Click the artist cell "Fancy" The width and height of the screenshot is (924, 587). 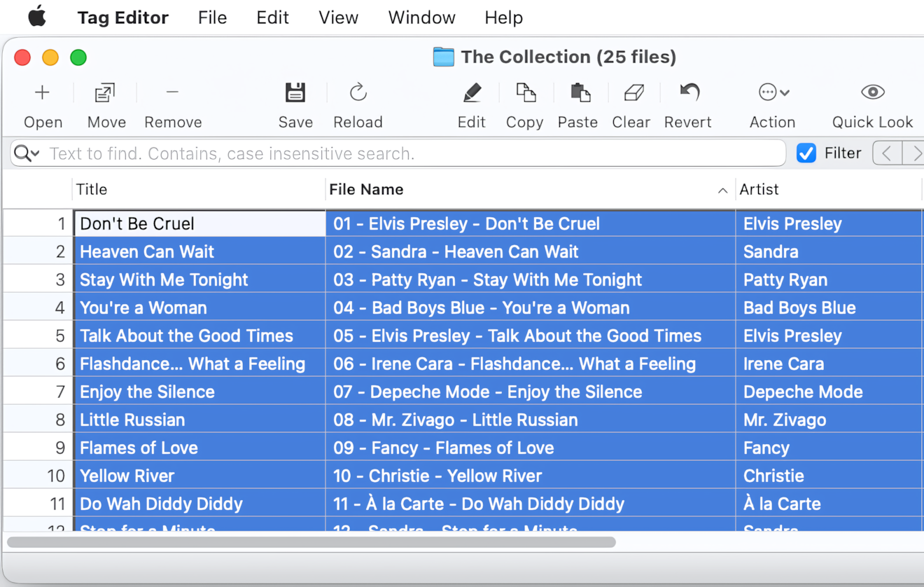point(829,448)
